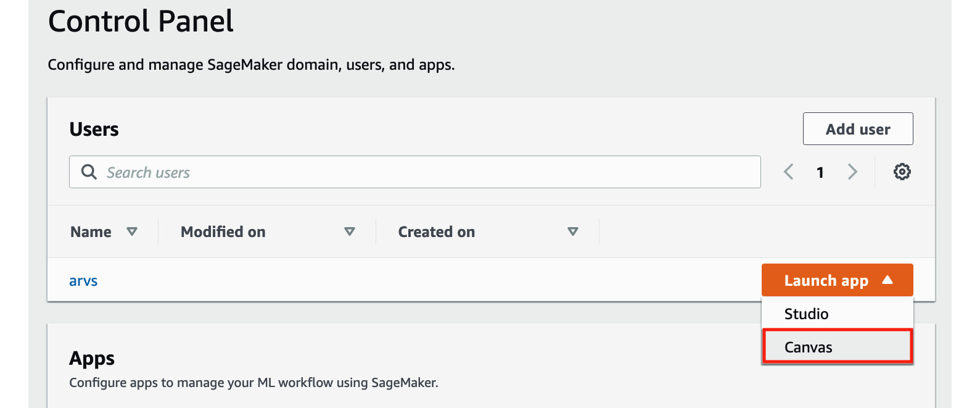
Task: Go to next page of users
Action: tap(852, 172)
